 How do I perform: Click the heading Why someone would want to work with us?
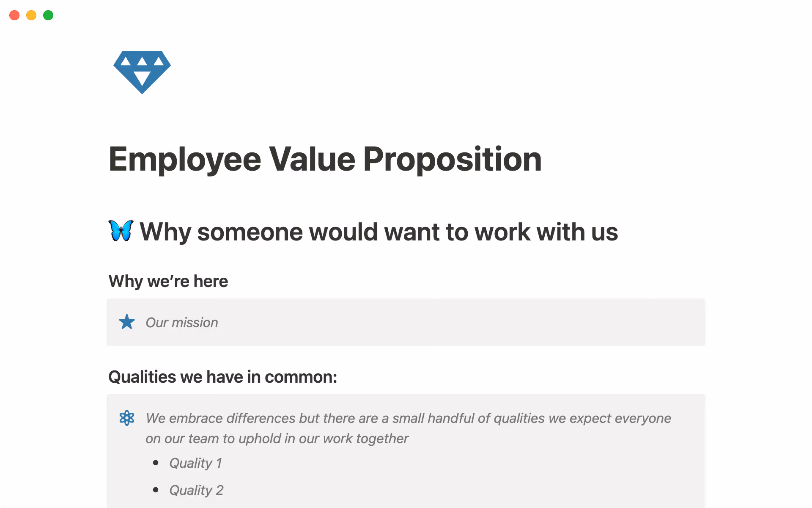(x=379, y=232)
